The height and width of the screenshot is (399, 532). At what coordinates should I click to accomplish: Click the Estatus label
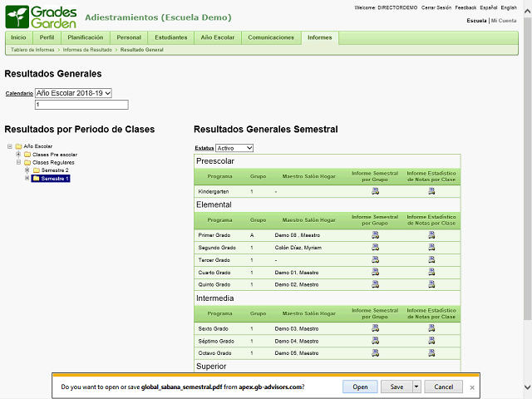[204, 148]
